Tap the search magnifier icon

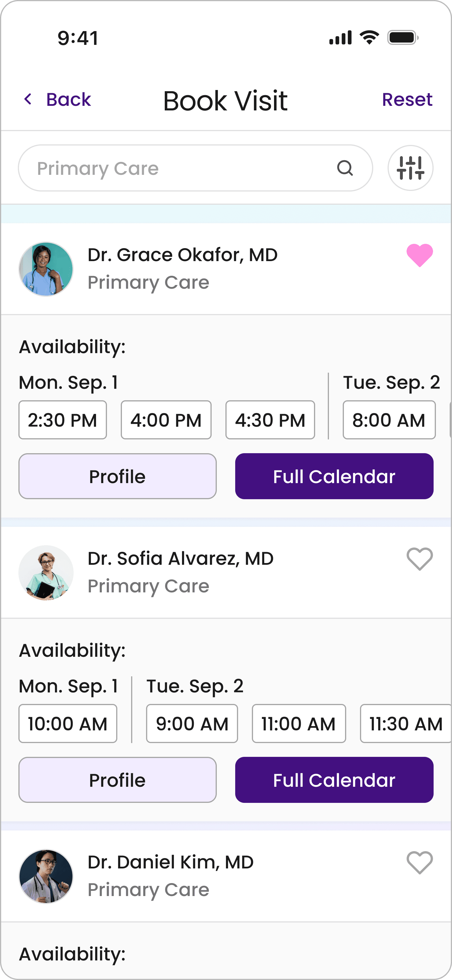345,168
